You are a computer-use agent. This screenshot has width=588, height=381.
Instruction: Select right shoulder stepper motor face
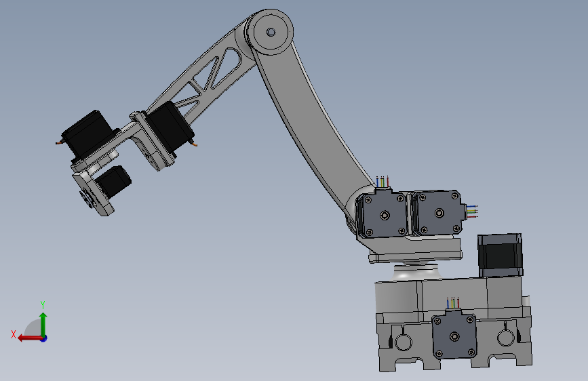click(439, 213)
